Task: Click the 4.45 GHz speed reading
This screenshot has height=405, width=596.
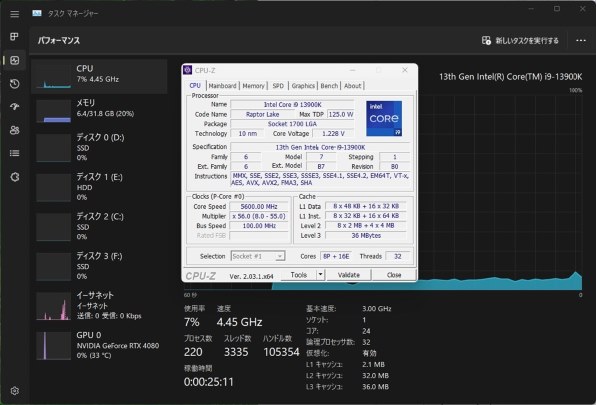Action: click(x=239, y=322)
